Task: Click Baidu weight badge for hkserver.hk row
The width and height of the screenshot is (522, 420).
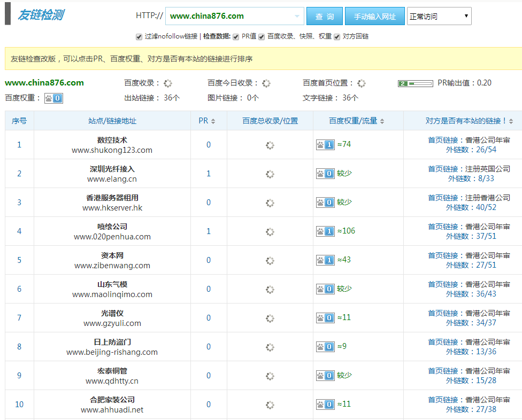Action: pos(325,203)
